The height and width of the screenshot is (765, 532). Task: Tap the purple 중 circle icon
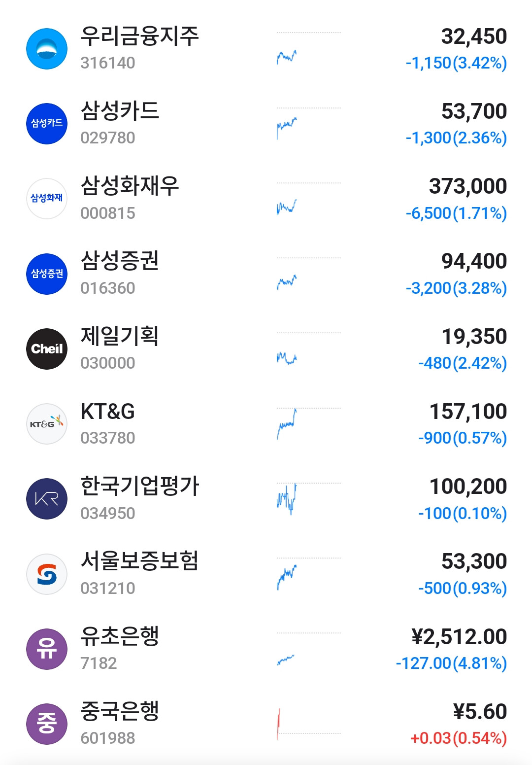47,724
